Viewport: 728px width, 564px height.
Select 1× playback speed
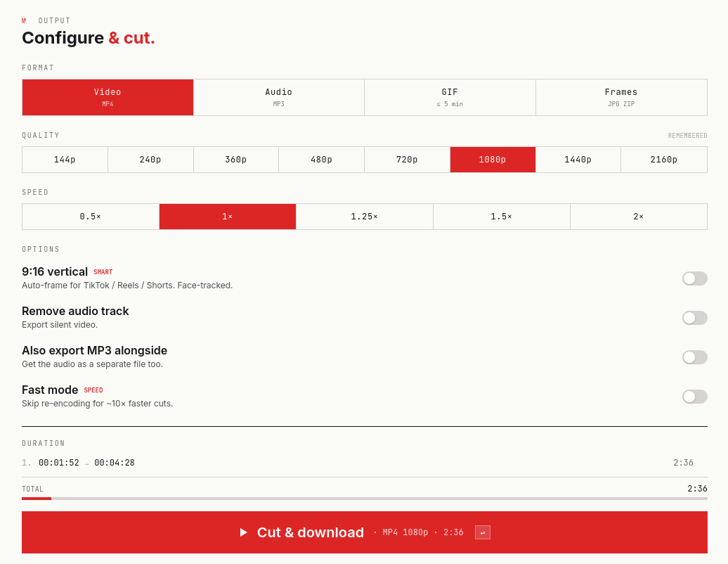228,217
